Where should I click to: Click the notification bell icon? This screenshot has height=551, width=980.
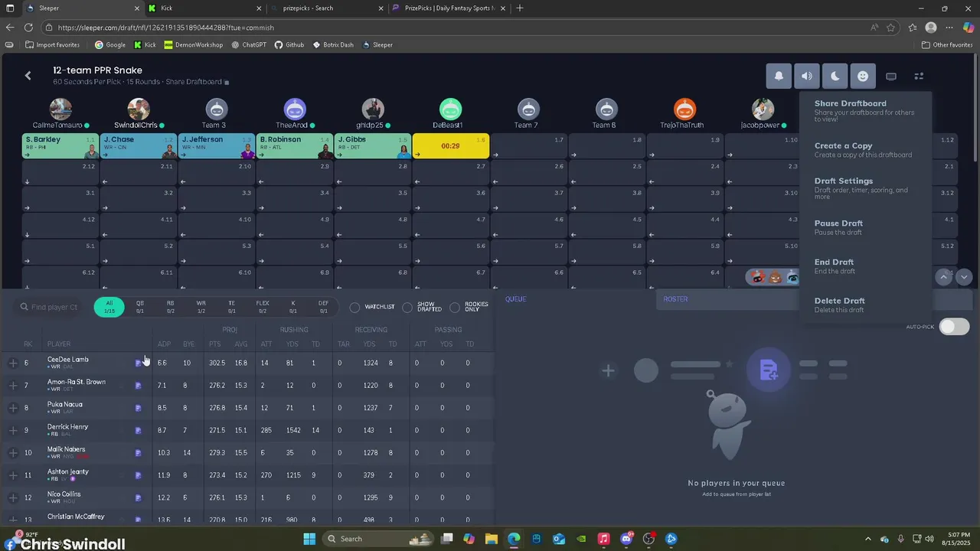[779, 76]
